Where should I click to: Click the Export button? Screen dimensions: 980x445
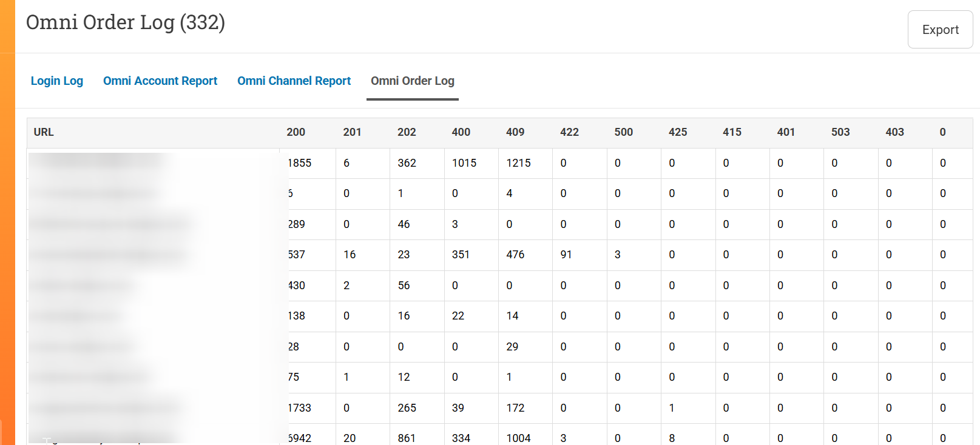pos(940,29)
